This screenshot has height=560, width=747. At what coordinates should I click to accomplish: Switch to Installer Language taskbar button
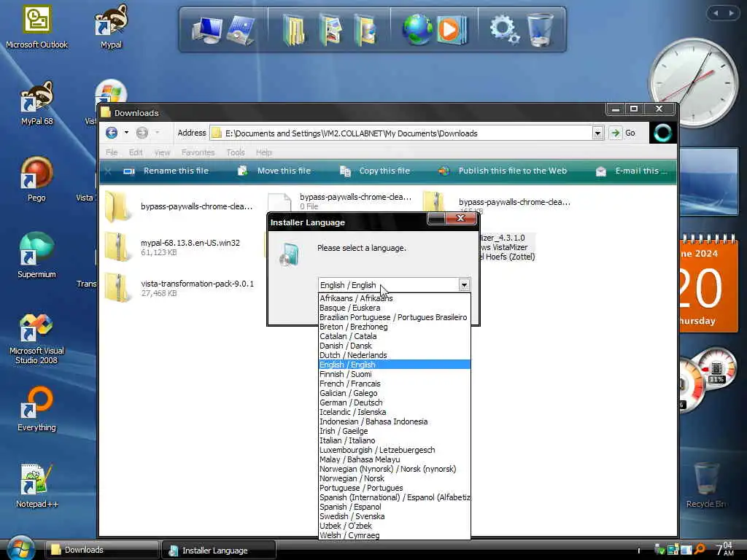point(219,551)
